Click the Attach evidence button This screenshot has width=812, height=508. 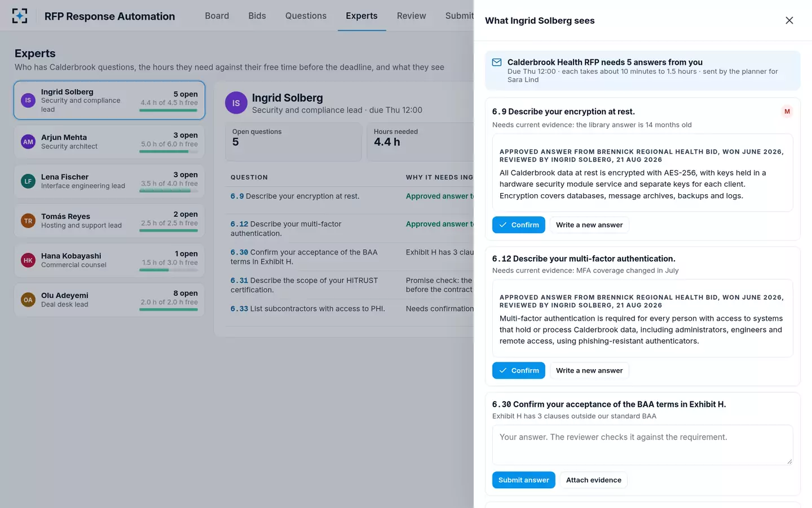coord(594,480)
